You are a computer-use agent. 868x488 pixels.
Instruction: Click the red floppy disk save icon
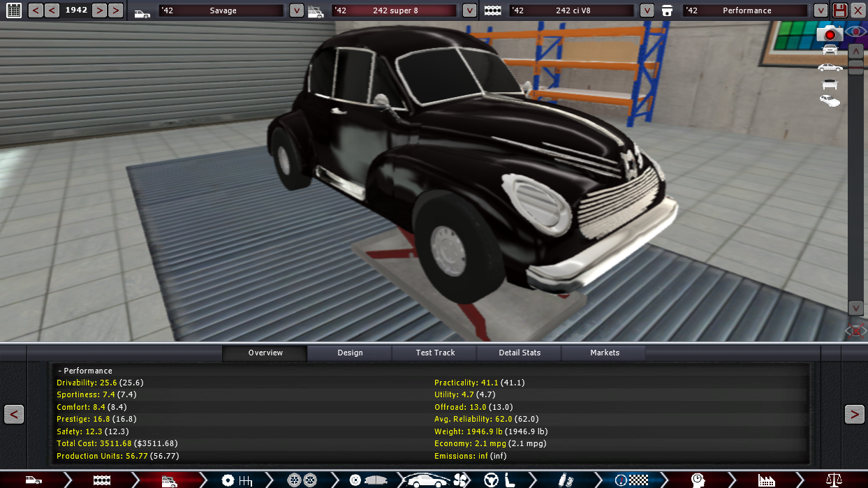coord(839,10)
